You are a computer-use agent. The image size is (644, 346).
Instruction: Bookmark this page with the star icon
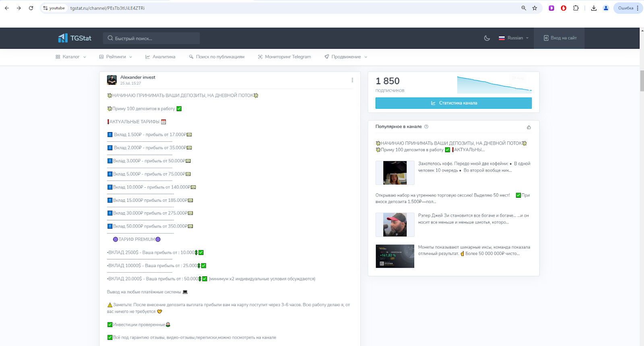click(x=535, y=8)
